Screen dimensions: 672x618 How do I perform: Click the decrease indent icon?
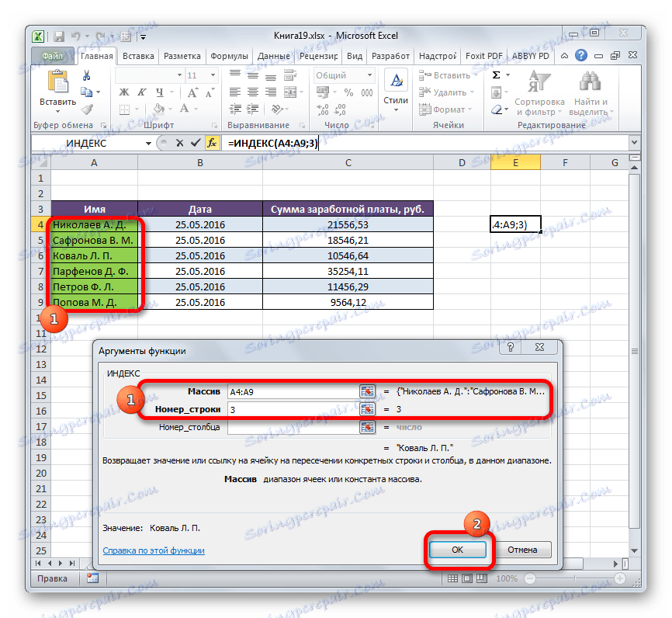[x=235, y=109]
